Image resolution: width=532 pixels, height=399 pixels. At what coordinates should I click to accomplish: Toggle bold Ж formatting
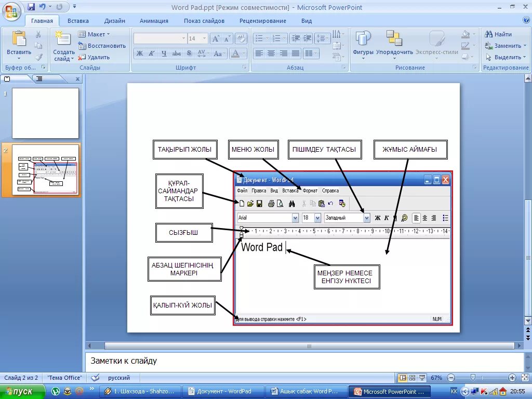pos(139,54)
